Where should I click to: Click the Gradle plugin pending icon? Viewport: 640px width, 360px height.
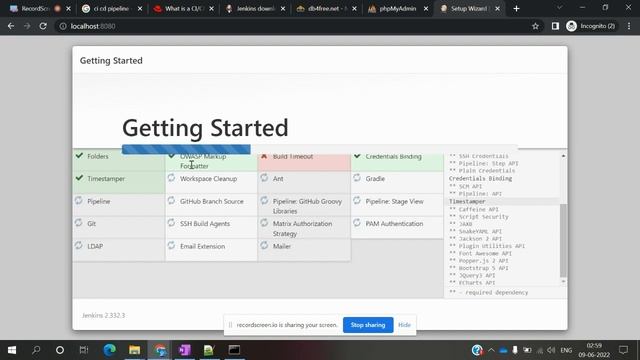[357, 178]
